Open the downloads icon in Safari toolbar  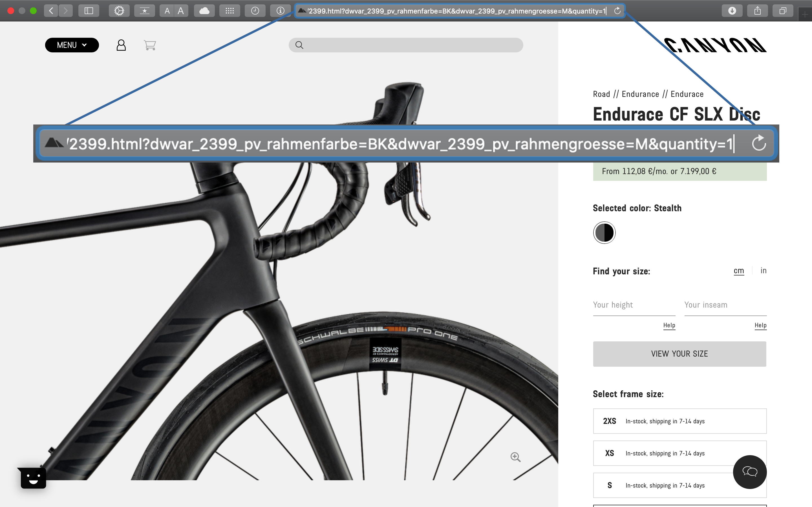pos(732,11)
